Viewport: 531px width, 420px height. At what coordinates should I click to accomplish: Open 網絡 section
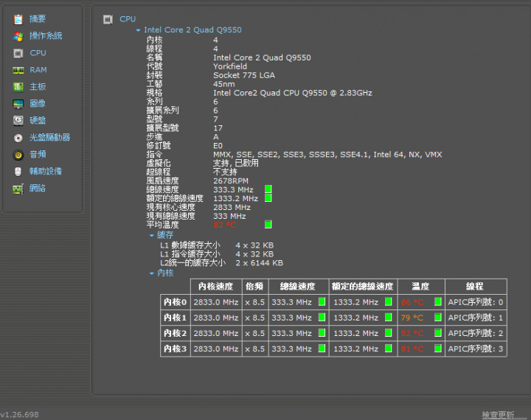(x=38, y=188)
